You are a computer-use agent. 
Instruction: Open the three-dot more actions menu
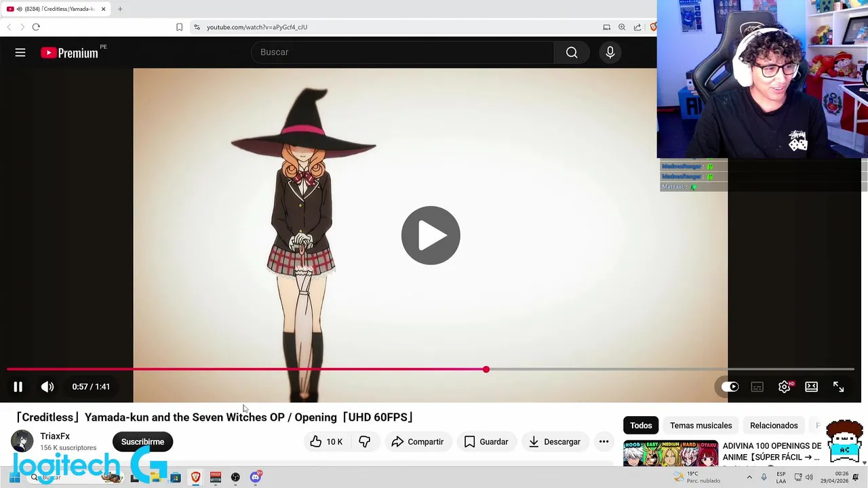click(604, 442)
